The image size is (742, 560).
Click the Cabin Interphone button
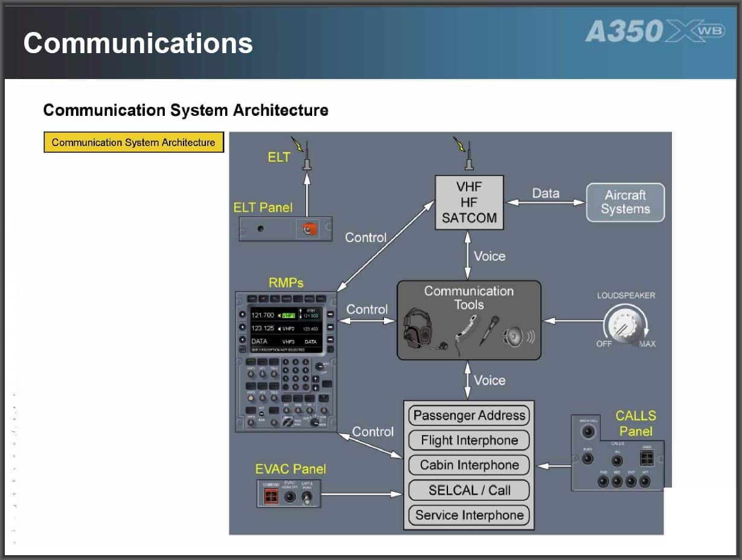pyautogui.click(x=469, y=465)
